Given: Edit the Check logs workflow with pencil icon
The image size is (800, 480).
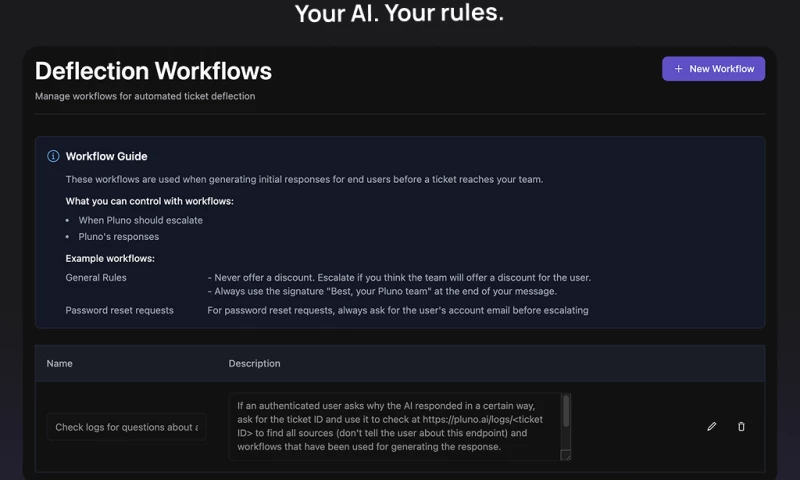Looking at the screenshot, I should [x=712, y=426].
